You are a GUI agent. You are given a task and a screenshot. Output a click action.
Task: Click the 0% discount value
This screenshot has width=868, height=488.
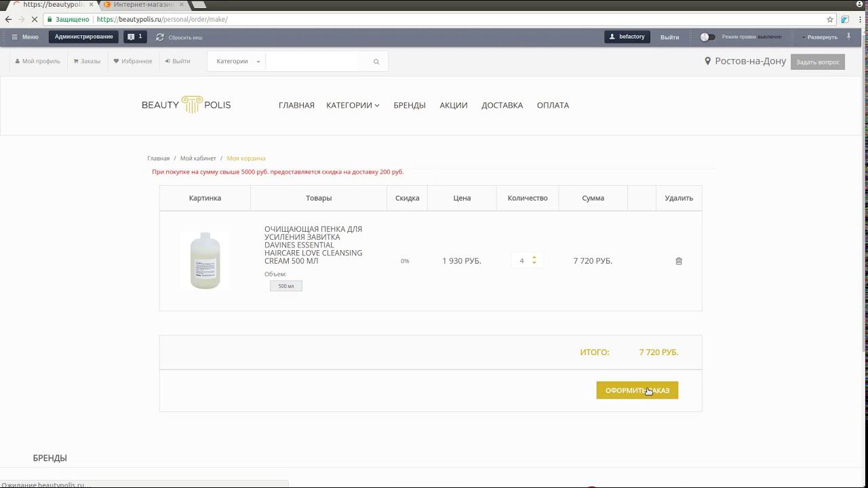pos(405,261)
